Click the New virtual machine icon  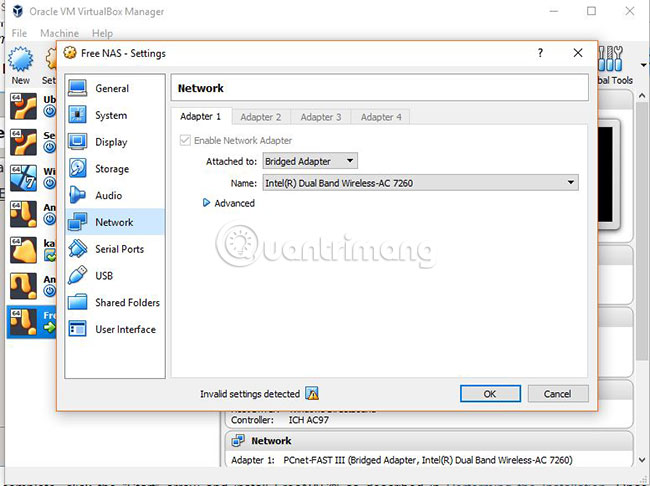pos(20,66)
